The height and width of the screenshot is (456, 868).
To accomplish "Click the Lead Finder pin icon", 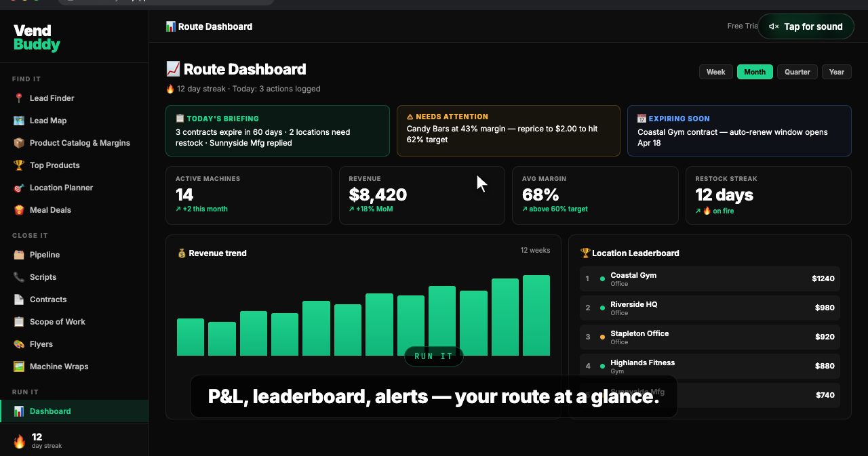I will pyautogui.click(x=19, y=98).
